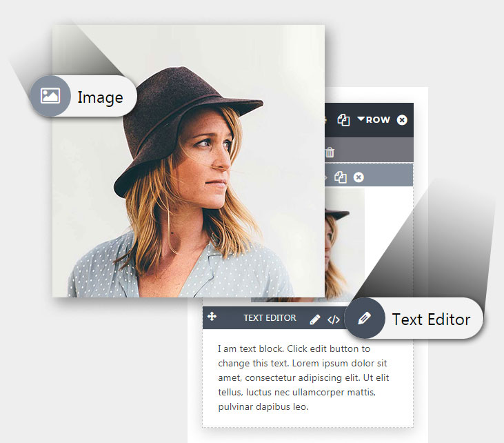The width and height of the screenshot is (504, 443).
Task: Click the ROW label in the header
Action: click(x=378, y=120)
